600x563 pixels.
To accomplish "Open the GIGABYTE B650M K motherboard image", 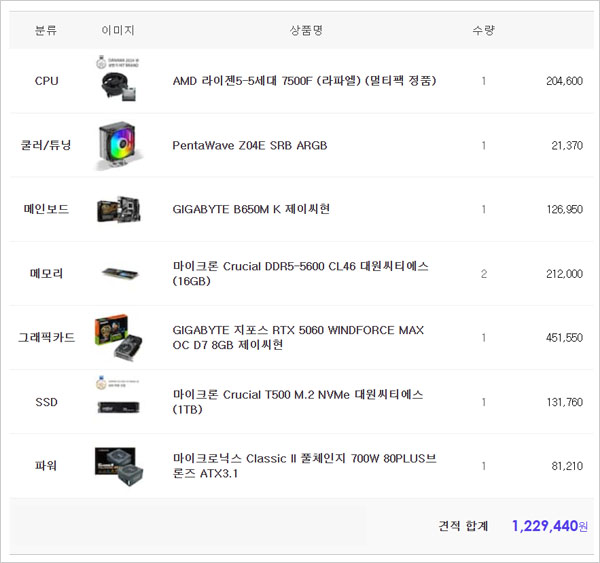I will [x=118, y=209].
